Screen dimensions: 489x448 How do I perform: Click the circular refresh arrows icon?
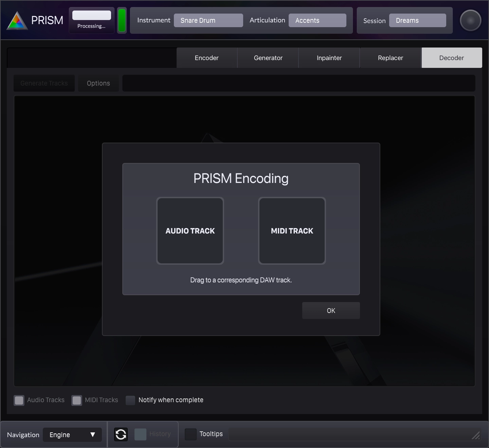pyautogui.click(x=121, y=434)
